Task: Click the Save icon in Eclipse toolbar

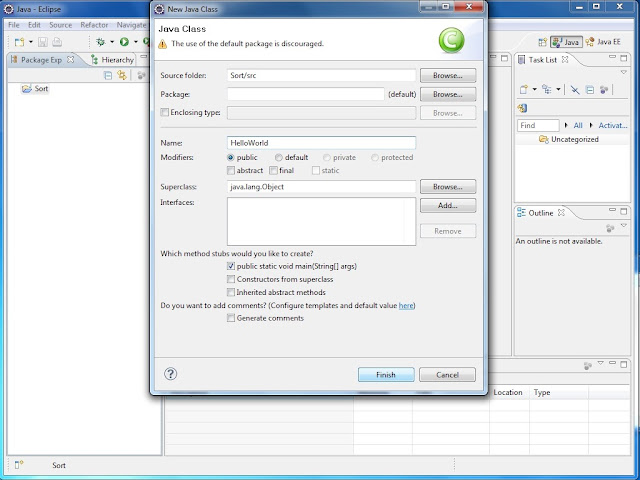Action: pos(43,42)
